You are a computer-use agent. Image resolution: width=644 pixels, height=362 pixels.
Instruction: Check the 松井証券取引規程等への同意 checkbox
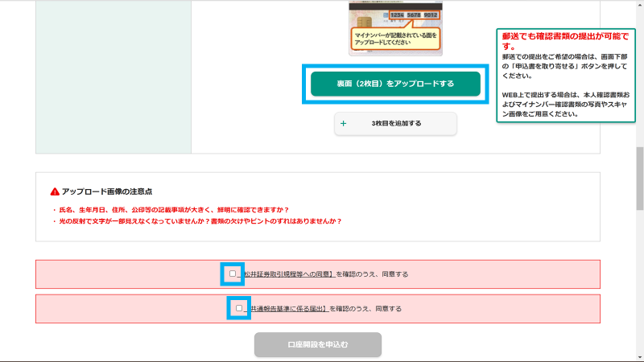pyautogui.click(x=232, y=274)
